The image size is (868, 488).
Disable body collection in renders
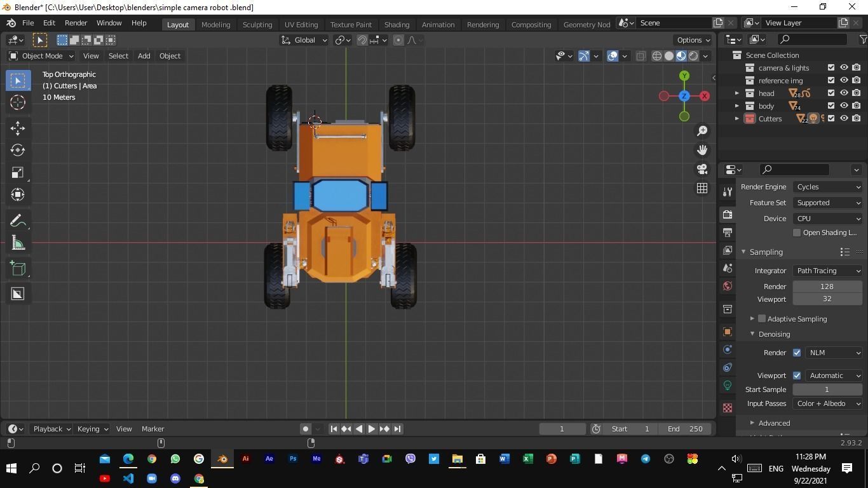(857, 106)
